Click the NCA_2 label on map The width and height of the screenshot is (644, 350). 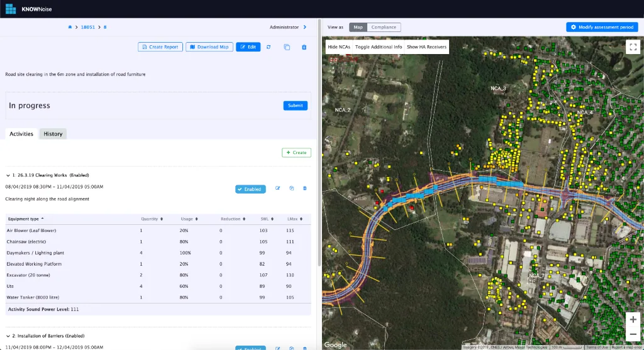point(343,110)
